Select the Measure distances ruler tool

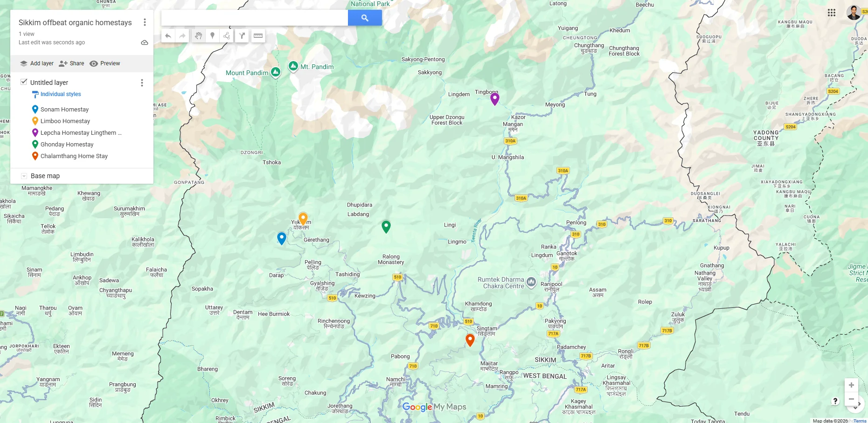(257, 35)
